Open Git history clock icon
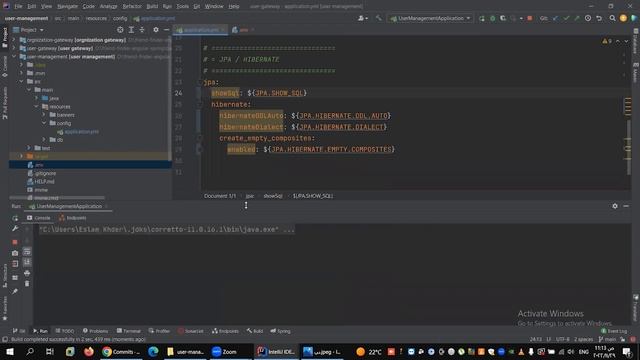This screenshot has height=360, width=640. 588,18
